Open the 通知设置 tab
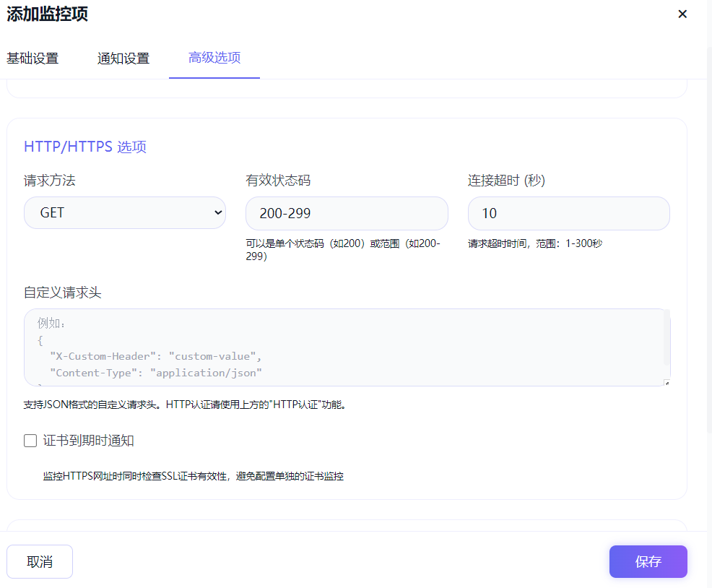This screenshot has width=712, height=588. pos(123,59)
